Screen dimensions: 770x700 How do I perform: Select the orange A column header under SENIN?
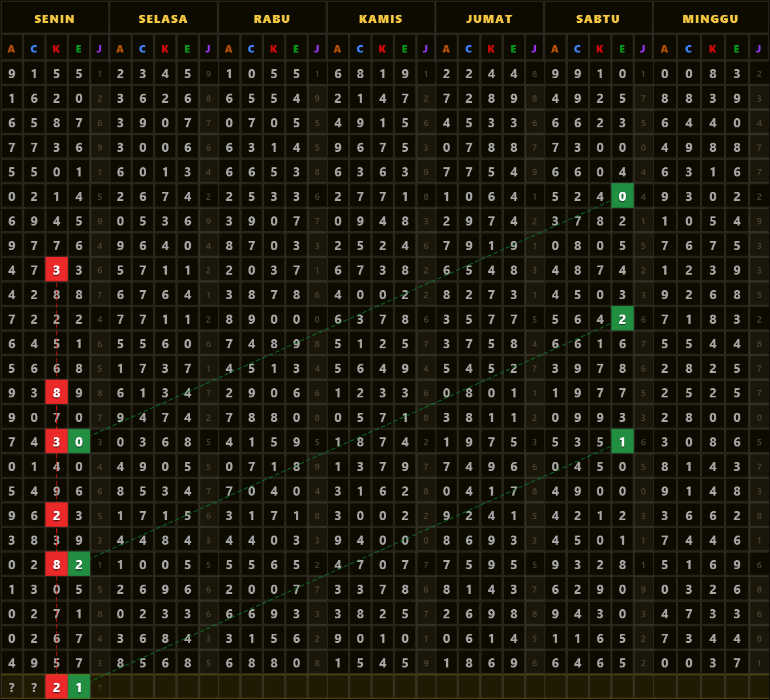[x=11, y=49]
